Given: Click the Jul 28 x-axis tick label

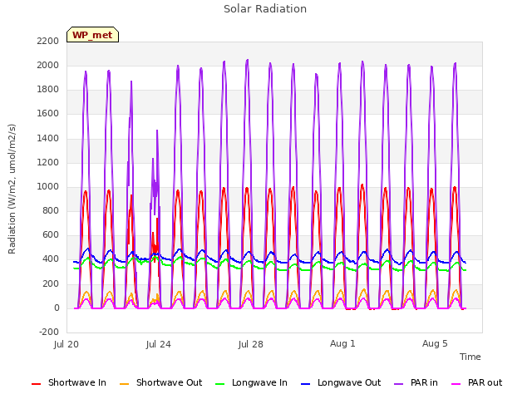Looking at the screenshot, I should [251, 344].
